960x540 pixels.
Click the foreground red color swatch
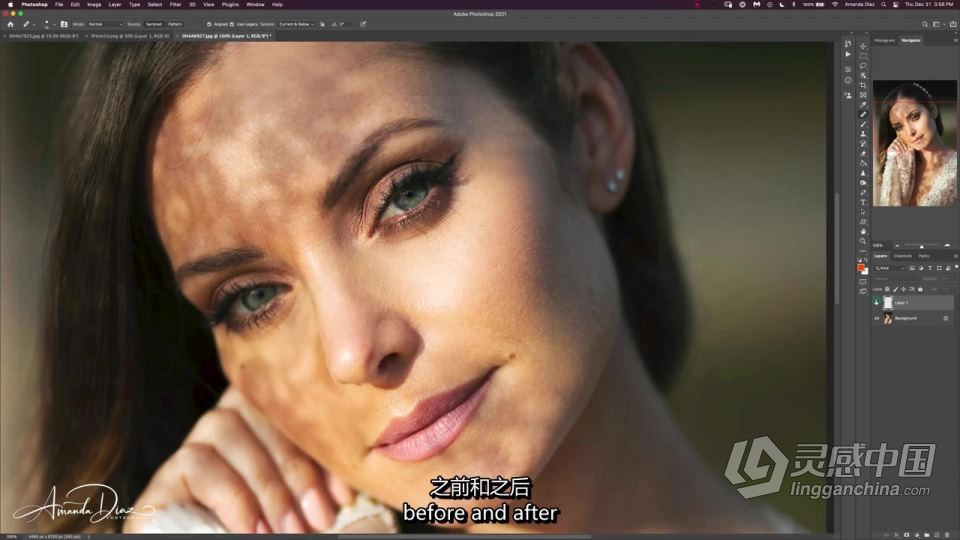click(x=861, y=268)
